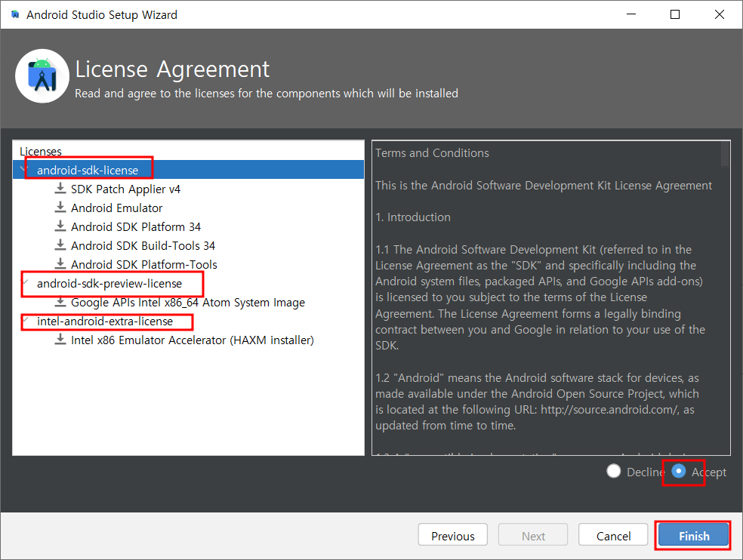Click the Android Emulator download icon
Viewport: 743px width, 560px height.
[x=60, y=208]
